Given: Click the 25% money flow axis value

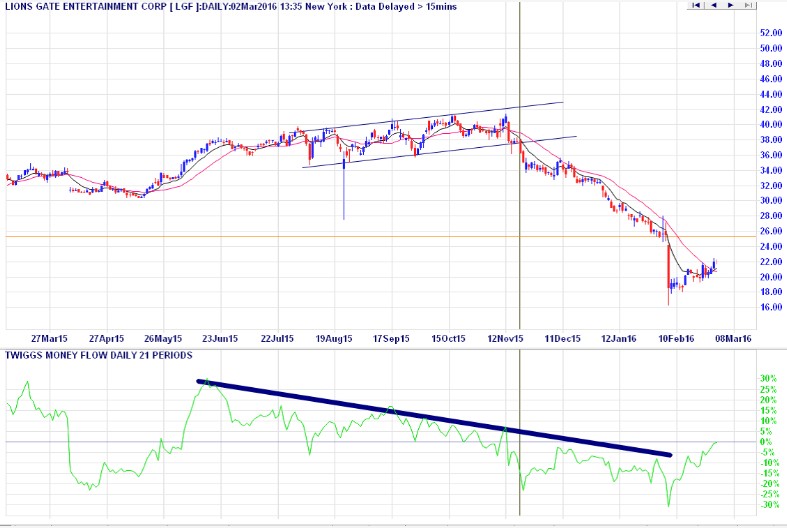Looking at the screenshot, I should coord(768,389).
